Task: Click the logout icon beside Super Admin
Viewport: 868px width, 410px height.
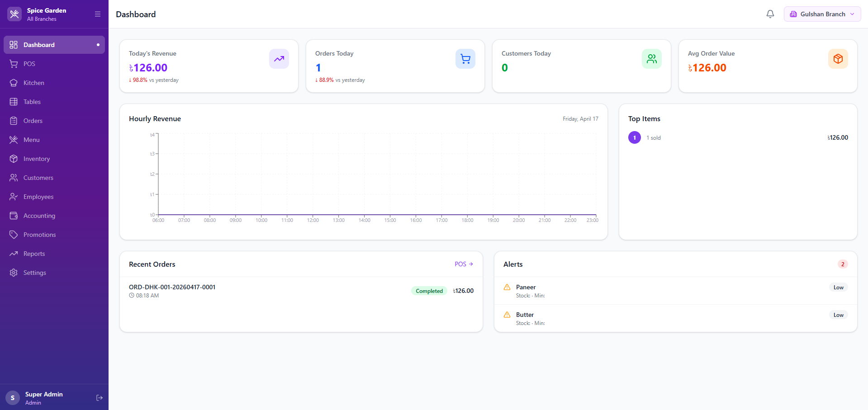Action: click(x=100, y=398)
